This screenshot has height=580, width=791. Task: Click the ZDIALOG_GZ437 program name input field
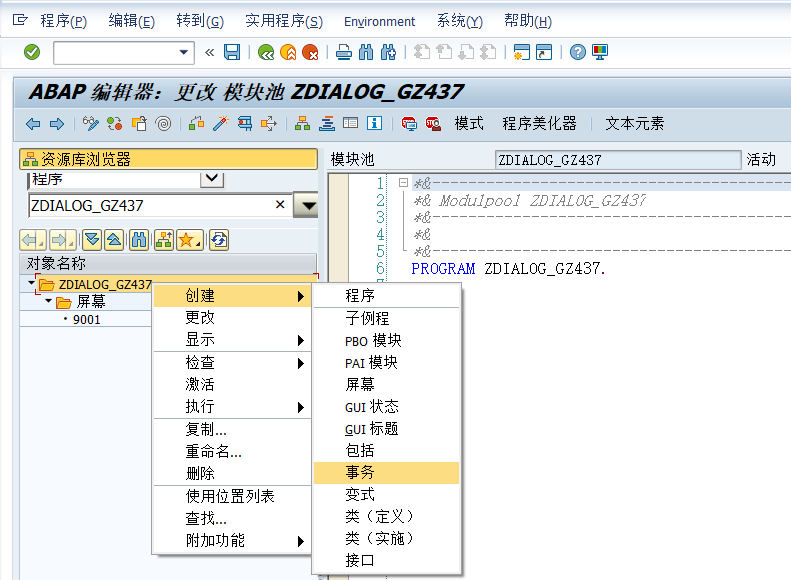click(x=160, y=205)
